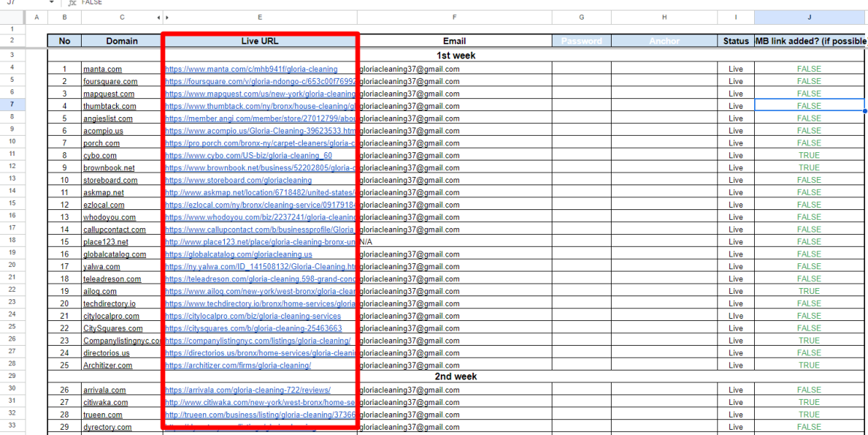Select the TRUE cell in the citiwaka.com row
Screen dimensions: 868x435
[810, 402]
